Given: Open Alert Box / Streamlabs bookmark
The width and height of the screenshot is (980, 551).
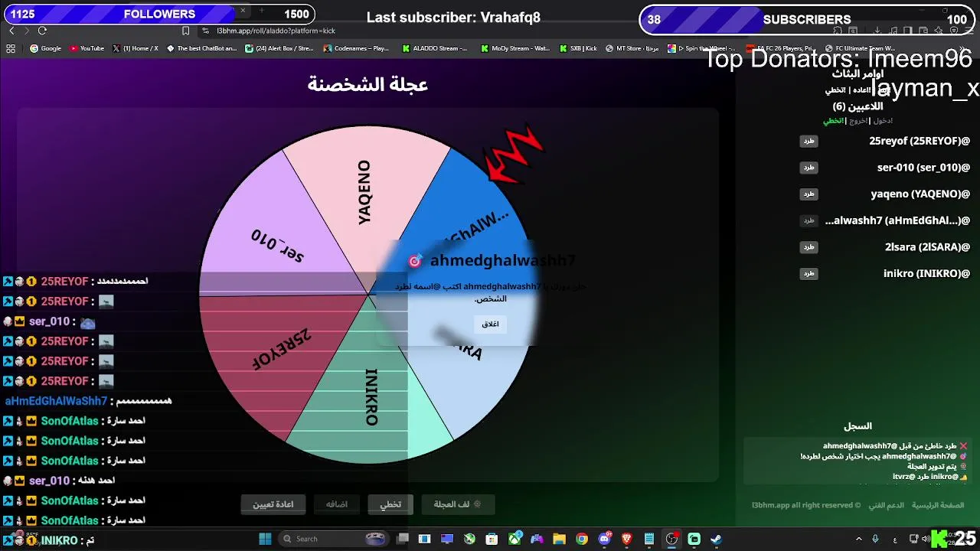Looking at the screenshot, I should tap(279, 48).
